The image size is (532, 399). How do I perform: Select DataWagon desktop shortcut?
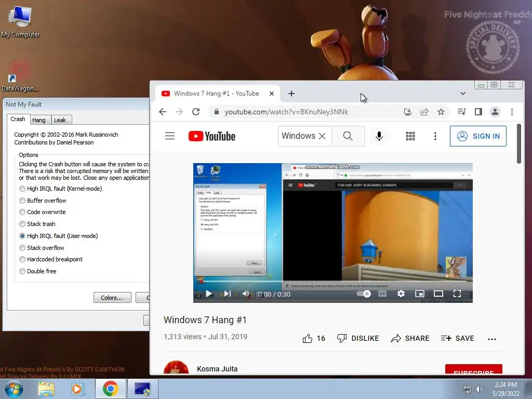click(20, 76)
